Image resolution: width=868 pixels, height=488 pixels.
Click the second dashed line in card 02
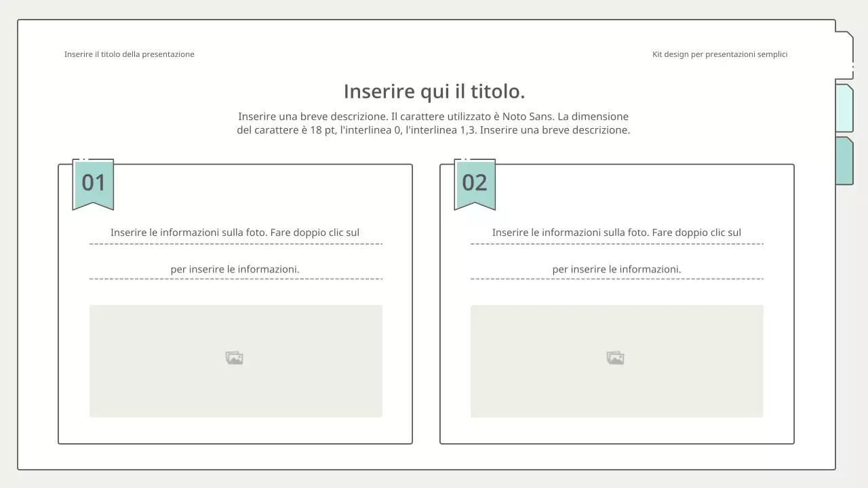(616, 279)
